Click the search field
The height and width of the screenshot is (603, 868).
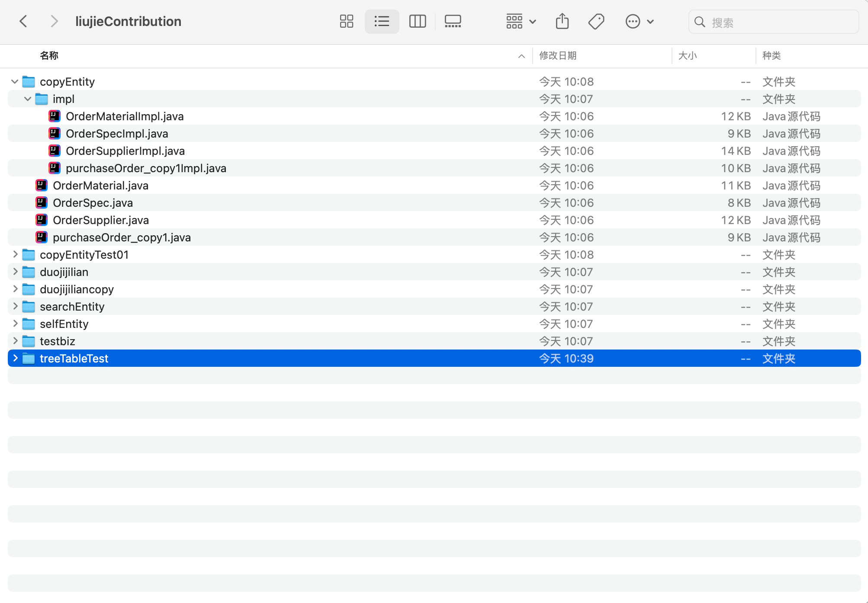coord(774,22)
